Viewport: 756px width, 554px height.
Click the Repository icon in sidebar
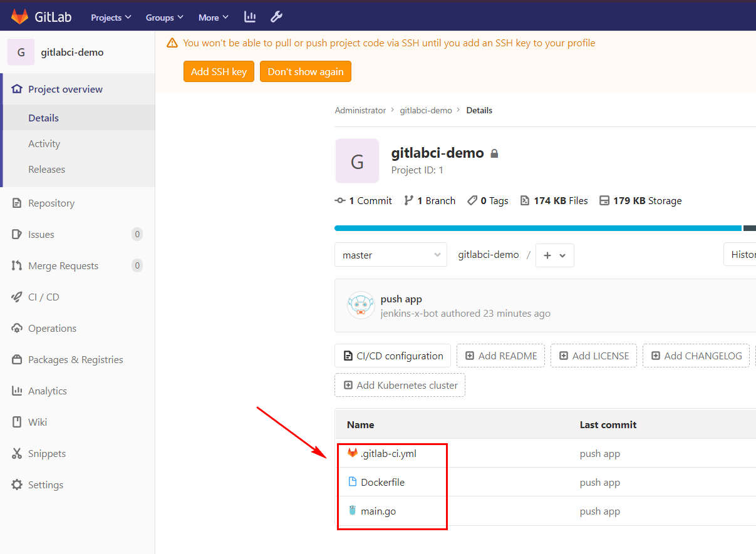pyautogui.click(x=17, y=203)
